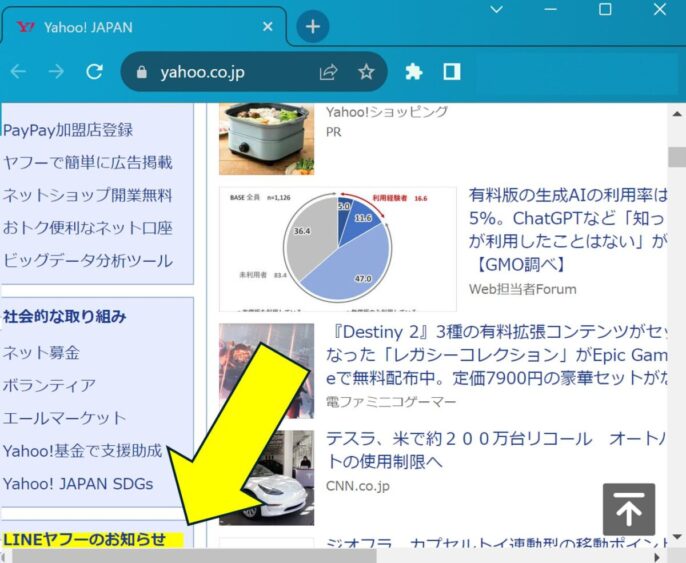Image resolution: width=686 pixels, height=563 pixels.
Task: Open the 有料版の生成AI利用率 article headline
Action: coord(567,230)
